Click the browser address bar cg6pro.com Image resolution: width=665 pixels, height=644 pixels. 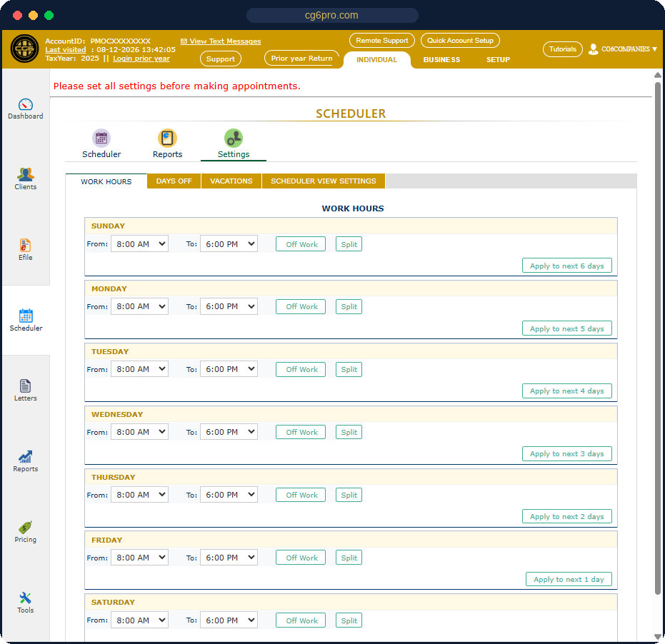(332, 15)
